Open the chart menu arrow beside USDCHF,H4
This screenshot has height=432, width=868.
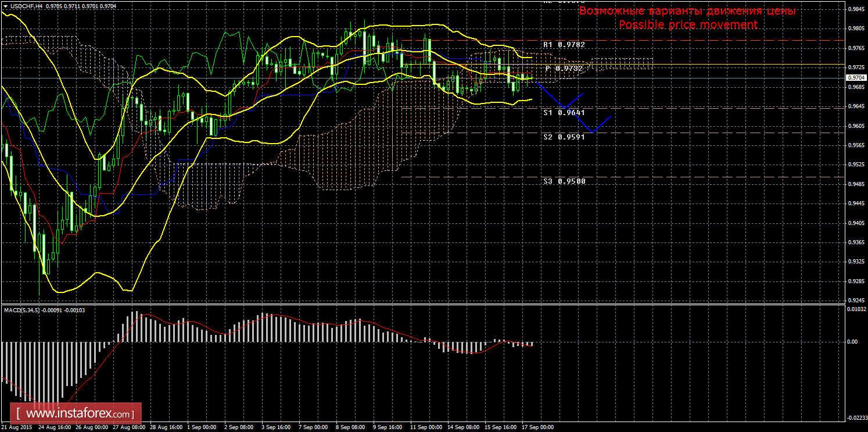(5, 6)
